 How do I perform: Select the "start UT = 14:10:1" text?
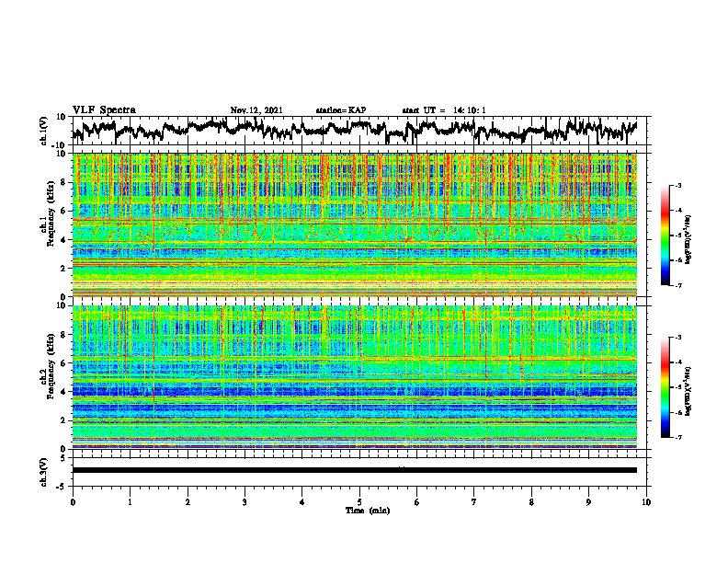[444, 110]
